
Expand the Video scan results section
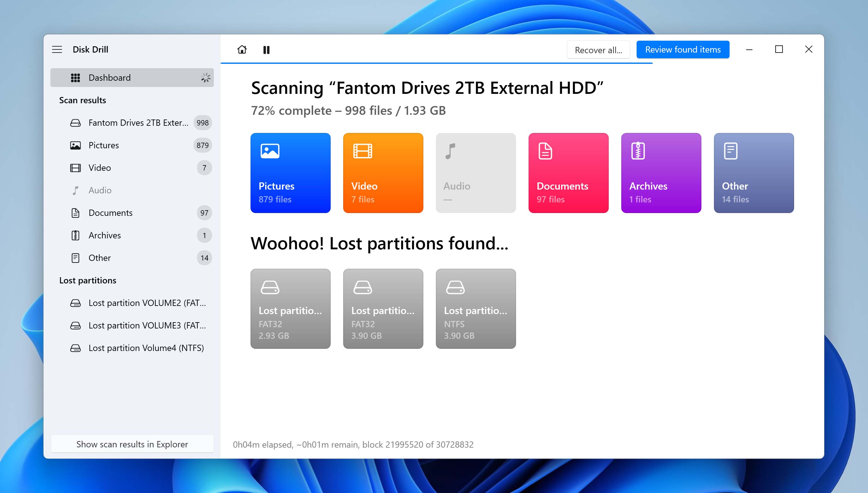[x=99, y=167]
